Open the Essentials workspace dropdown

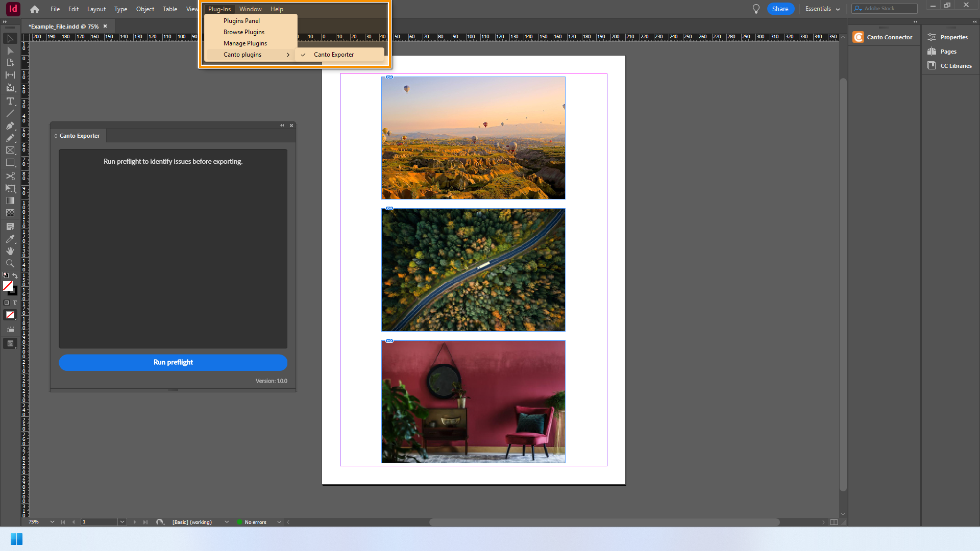[822, 9]
